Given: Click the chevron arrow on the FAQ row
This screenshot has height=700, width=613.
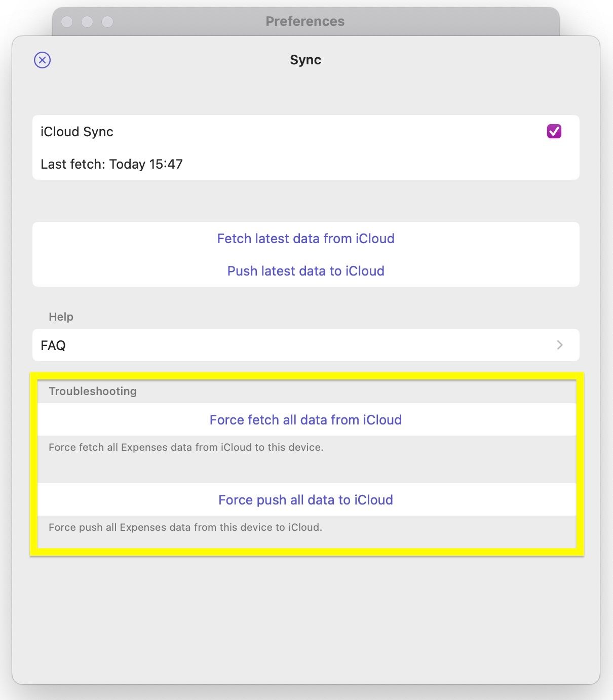Looking at the screenshot, I should [559, 345].
